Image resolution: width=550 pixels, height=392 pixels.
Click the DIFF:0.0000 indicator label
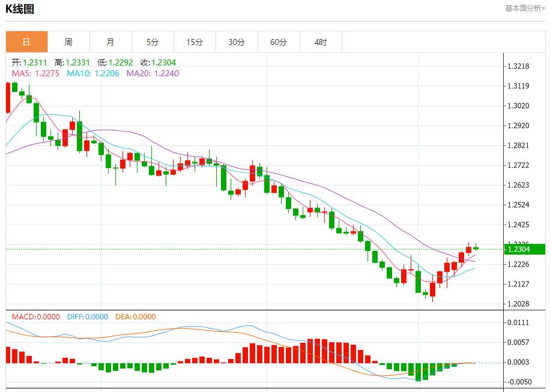click(88, 316)
